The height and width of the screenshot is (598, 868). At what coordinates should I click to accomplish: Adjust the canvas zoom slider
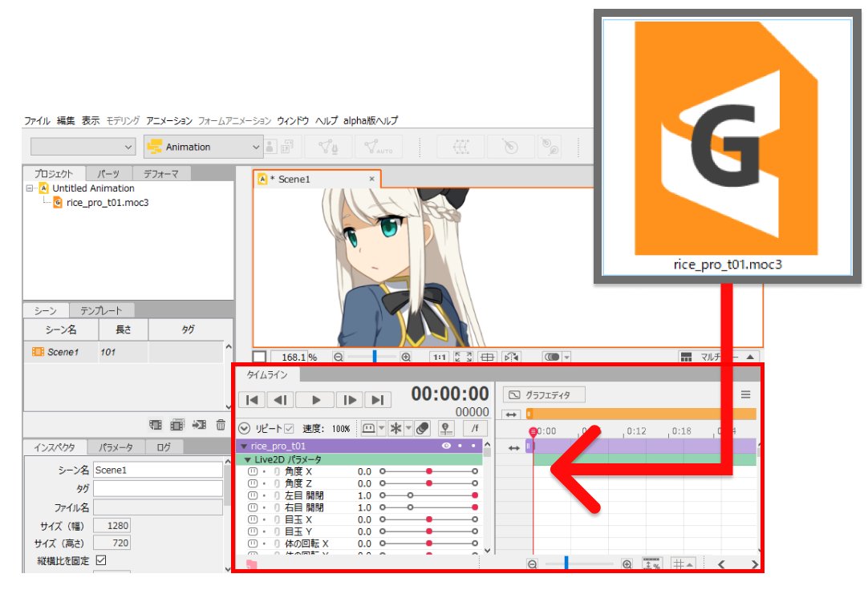coord(375,356)
